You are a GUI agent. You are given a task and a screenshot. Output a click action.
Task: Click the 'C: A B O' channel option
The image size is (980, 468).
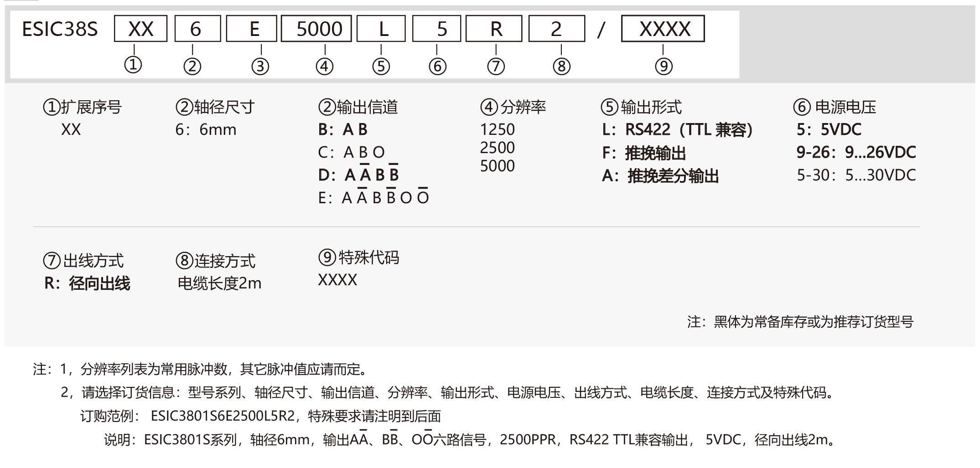tap(352, 152)
